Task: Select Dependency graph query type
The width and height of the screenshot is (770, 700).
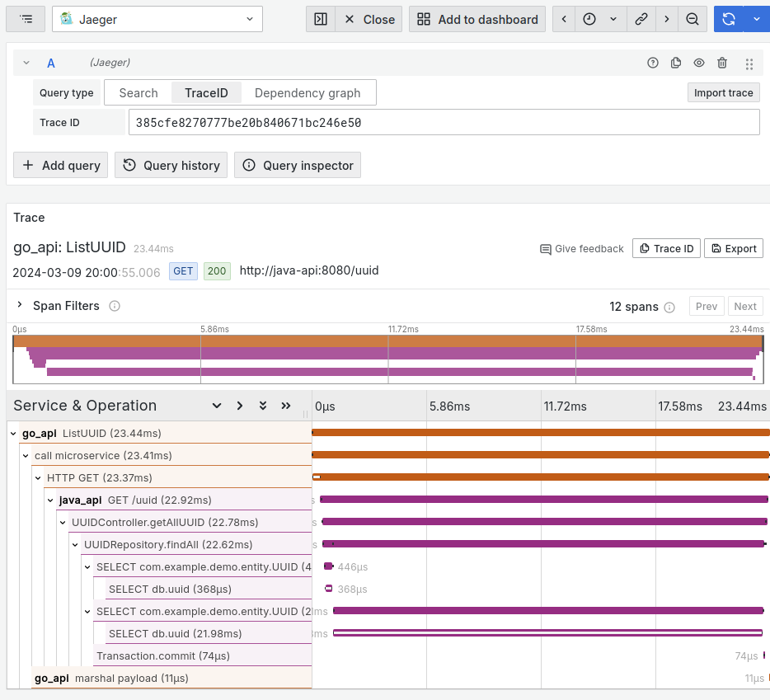Action: pos(308,93)
